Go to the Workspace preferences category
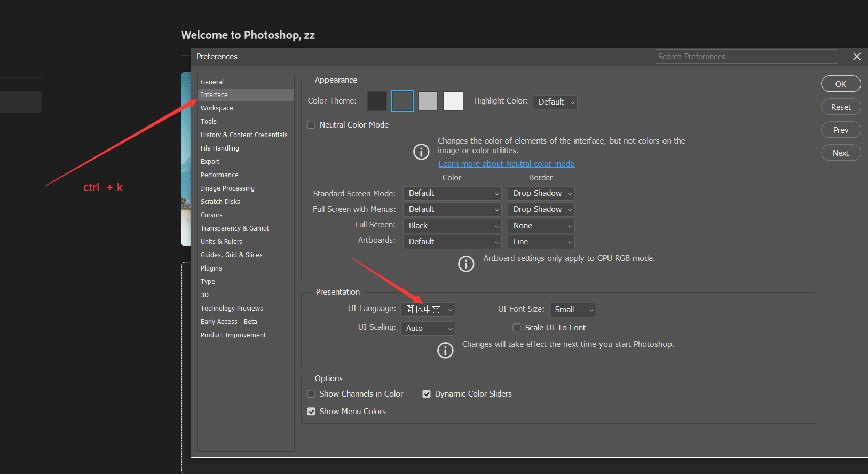 tap(217, 108)
